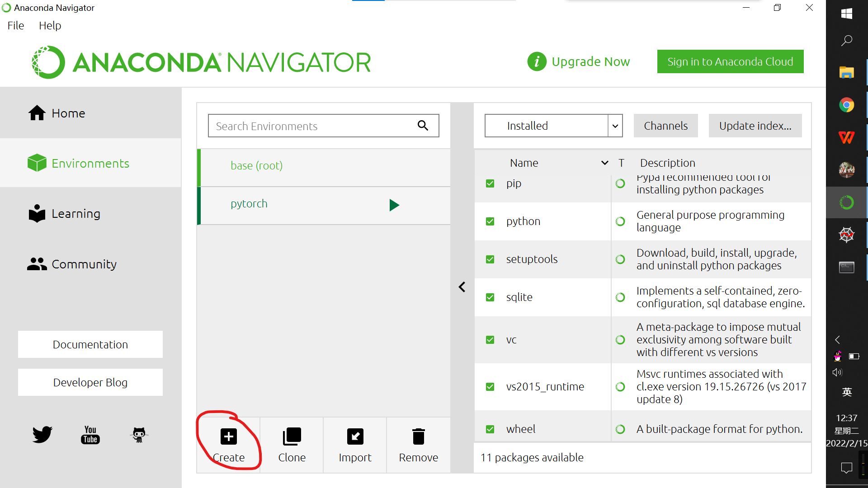Open the Installed packages filter dropdown
Screen dimensions: 868x488
coord(553,126)
